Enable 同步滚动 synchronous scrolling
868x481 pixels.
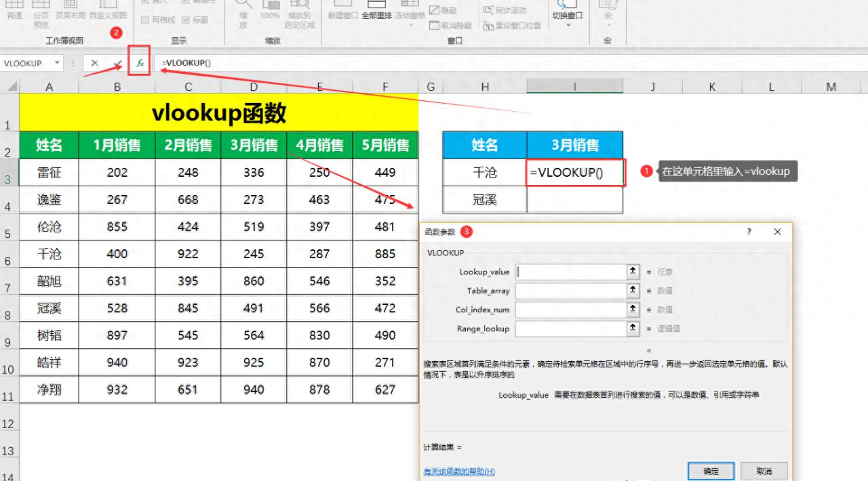point(505,11)
